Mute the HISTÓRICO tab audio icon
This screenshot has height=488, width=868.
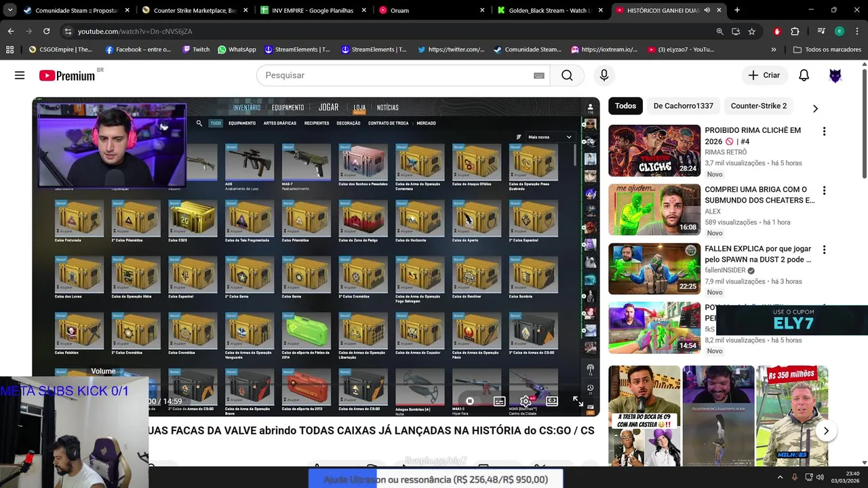[707, 10]
